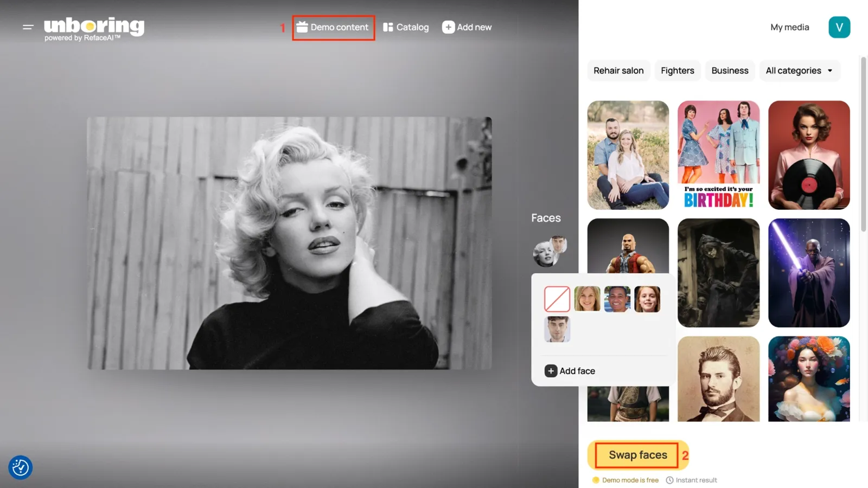Choose the blonde woman face thumbnail

tap(587, 299)
